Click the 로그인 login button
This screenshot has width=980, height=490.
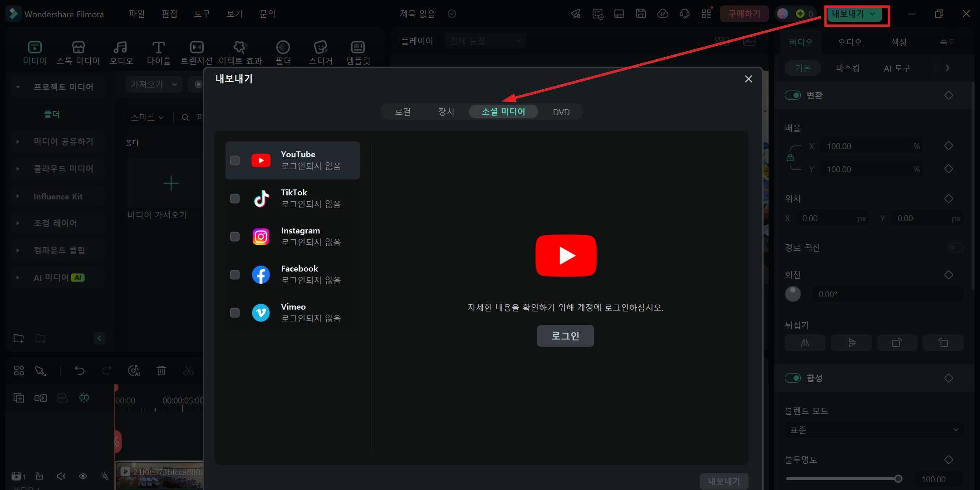[x=565, y=336]
